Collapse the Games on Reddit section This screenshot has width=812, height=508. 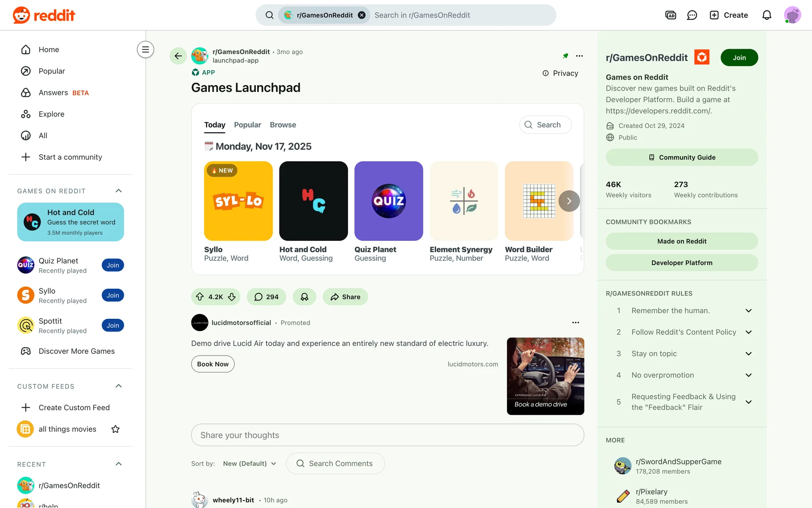(119, 191)
